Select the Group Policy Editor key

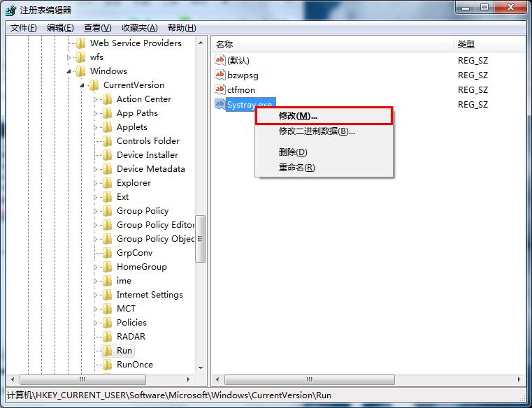(155, 225)
